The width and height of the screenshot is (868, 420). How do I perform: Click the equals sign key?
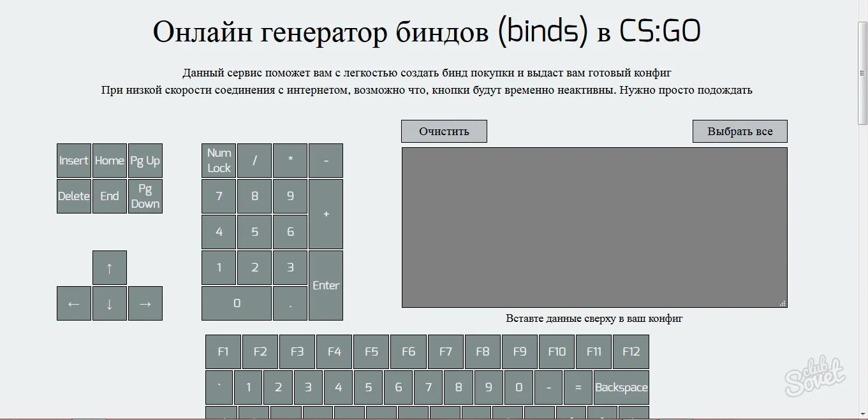tap(578, 387)
